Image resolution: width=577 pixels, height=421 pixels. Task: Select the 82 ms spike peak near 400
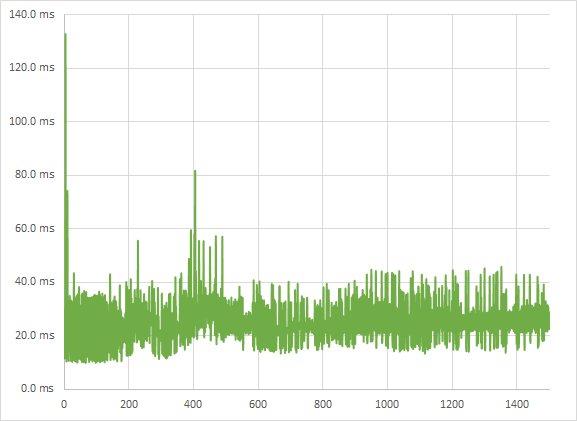[x=195, y=171]
